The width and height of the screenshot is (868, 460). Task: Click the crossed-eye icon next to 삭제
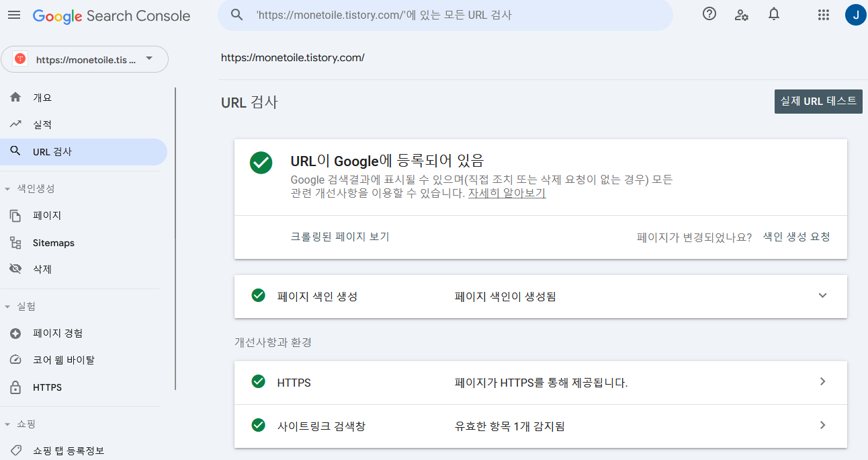click(x=15, y=269)
